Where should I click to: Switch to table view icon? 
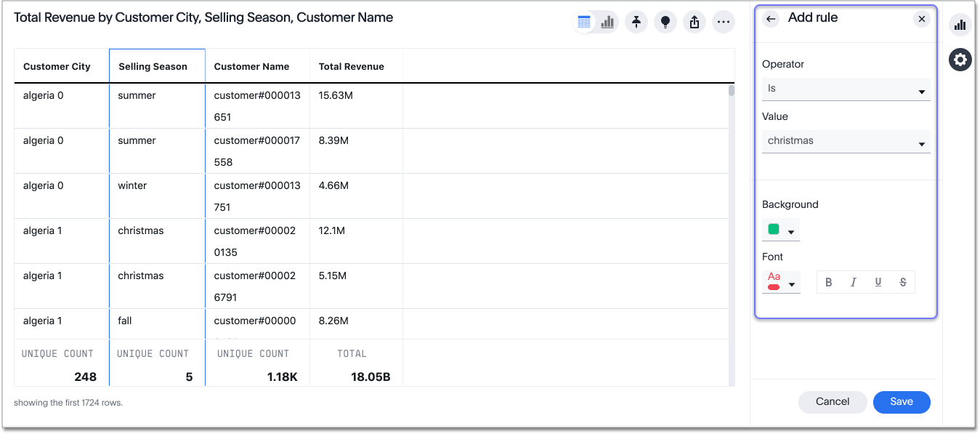click(584, 23)
